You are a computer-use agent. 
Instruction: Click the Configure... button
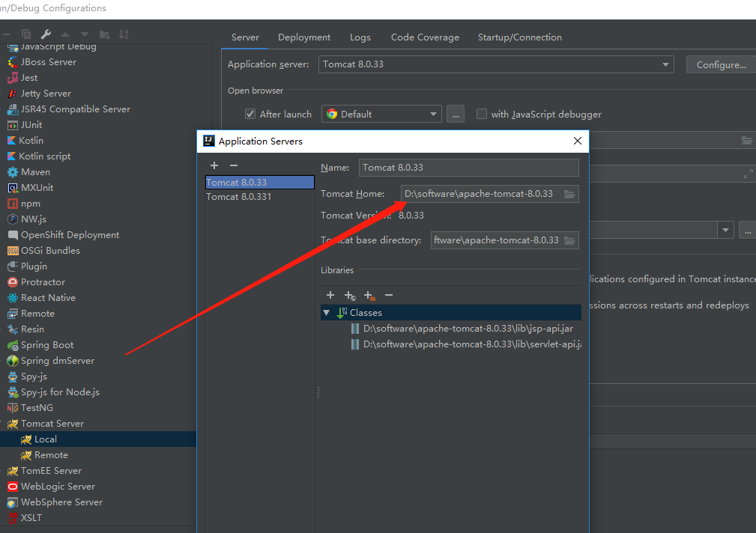click(x=722, y=64)
